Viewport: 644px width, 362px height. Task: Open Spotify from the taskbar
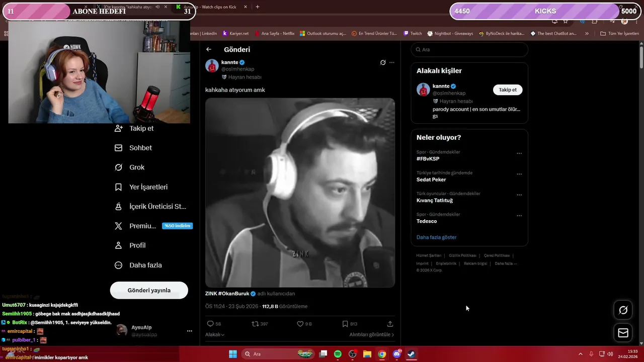pyautogui.click(x=338, y=354)
